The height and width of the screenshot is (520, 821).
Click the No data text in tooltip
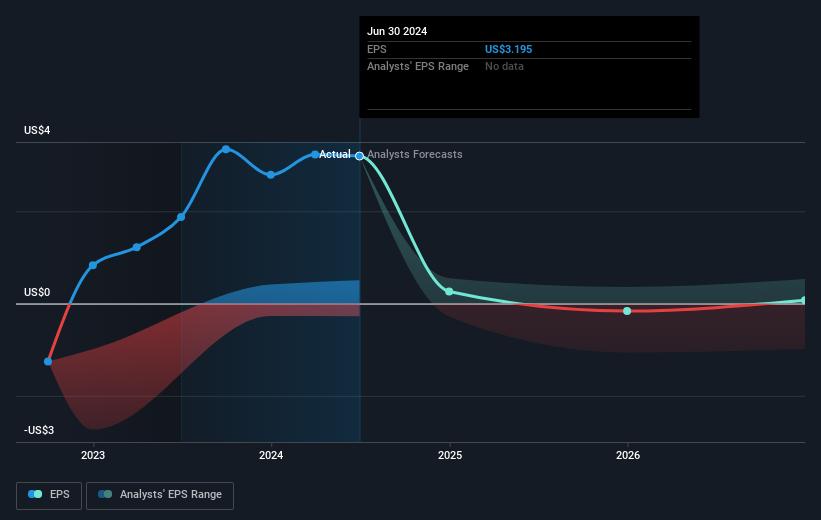click(x=504, y=67)
